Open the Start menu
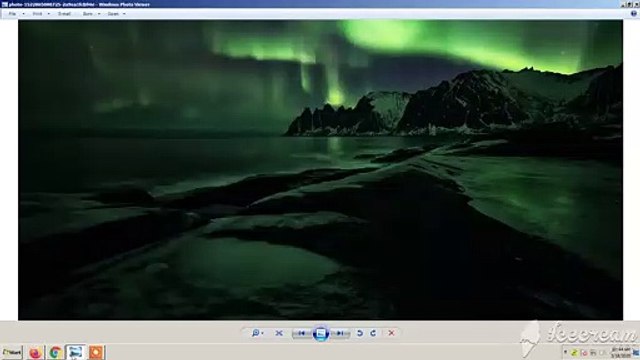Viewport: 640px width, 360px height. (x=12, y=352)
